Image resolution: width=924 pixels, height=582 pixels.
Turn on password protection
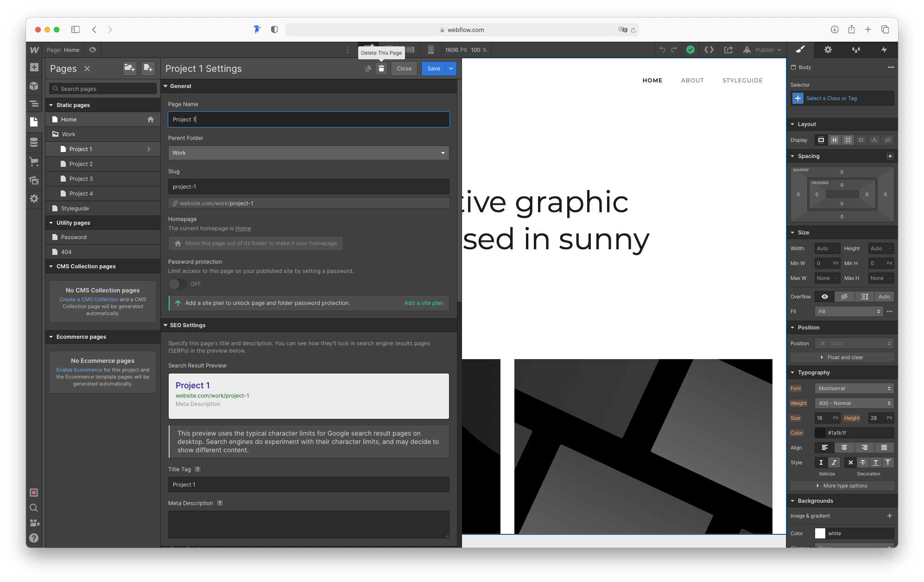[x=177, y=284]
